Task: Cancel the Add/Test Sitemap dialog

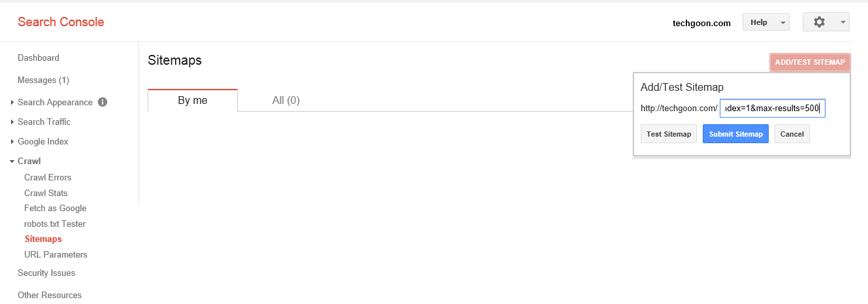Action: click(x=792, y=134)
